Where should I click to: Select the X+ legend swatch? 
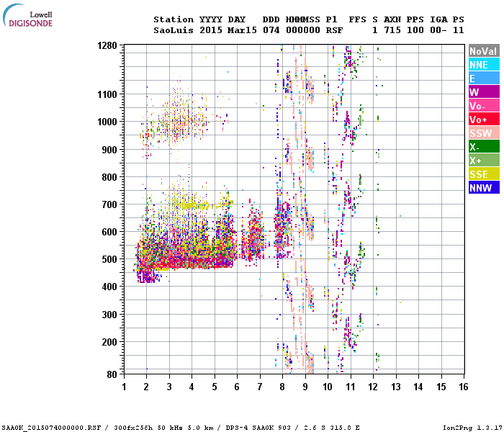(x=484, y=161)
